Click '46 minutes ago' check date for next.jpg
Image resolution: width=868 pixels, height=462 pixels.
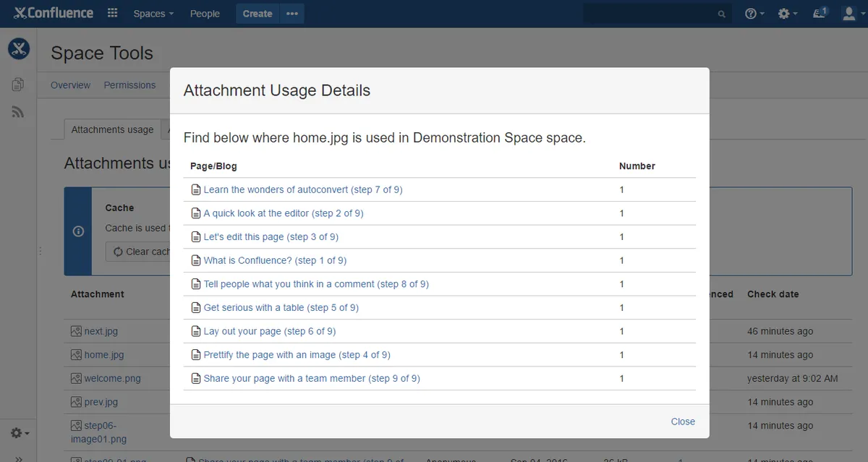[780, 331]
